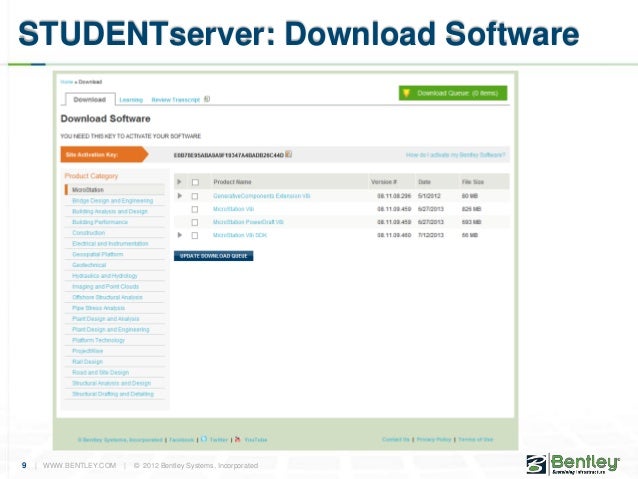Open MicroStation V8i product link
Viewport: 638px width, 479px height.
tap(234, 209)
